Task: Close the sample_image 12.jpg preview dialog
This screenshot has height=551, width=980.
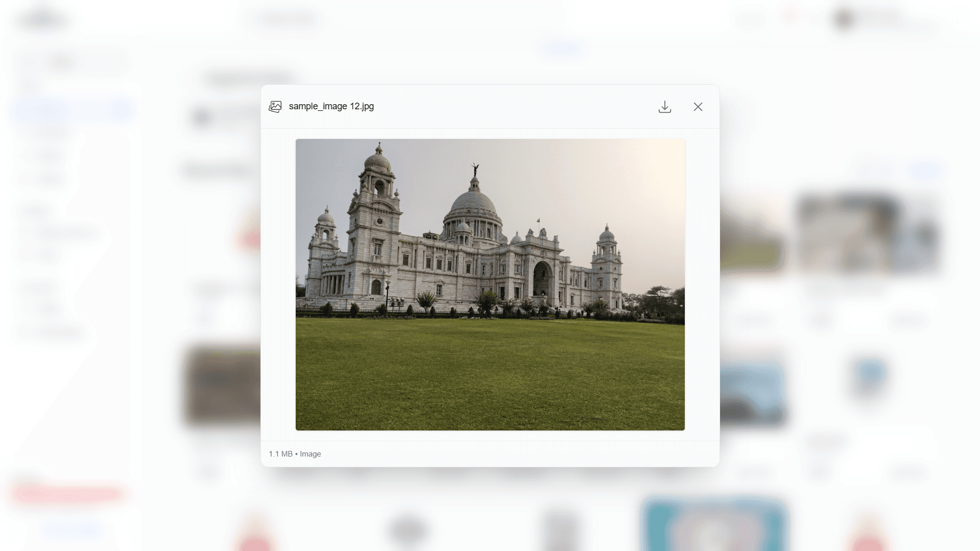Action: tap(698, 107)
